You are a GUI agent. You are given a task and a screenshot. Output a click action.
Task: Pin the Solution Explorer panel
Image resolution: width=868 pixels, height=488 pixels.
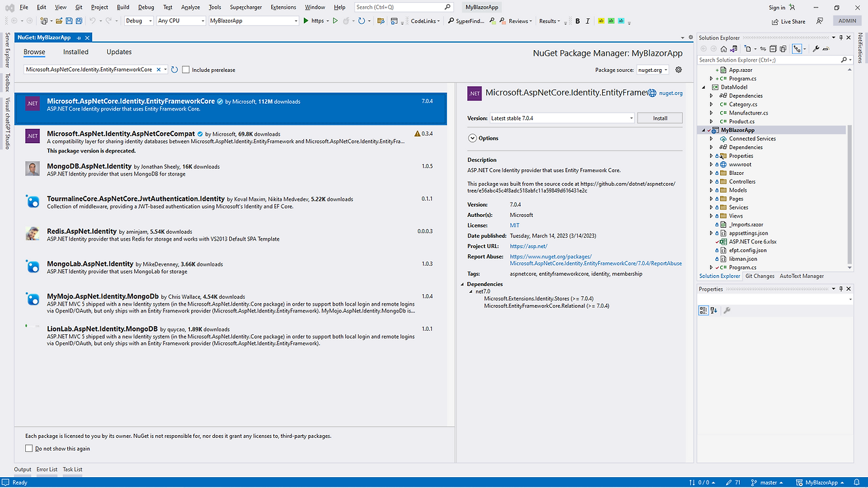841,37
